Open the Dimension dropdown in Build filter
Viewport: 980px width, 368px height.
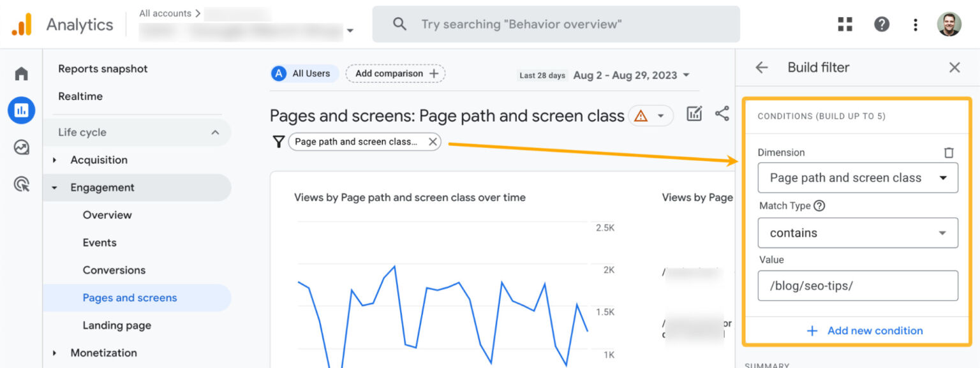click(x=857, y=177)
